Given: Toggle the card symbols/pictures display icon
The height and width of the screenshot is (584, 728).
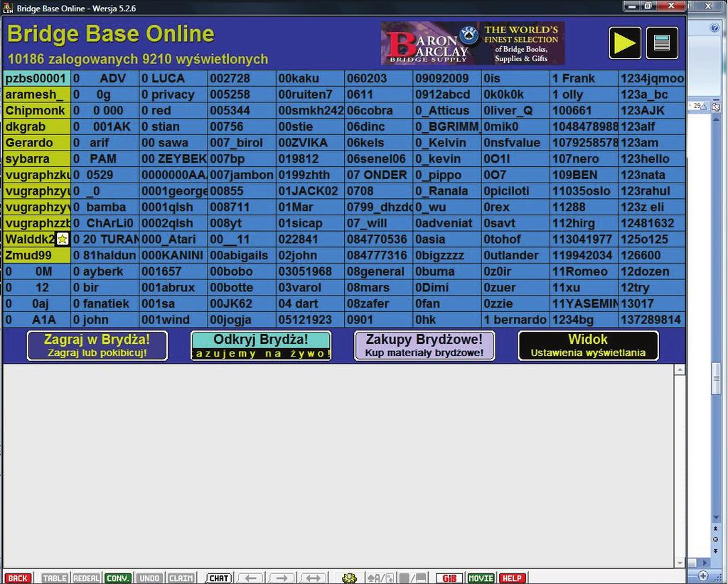Looking at the screenshot, I should [380, 578].
